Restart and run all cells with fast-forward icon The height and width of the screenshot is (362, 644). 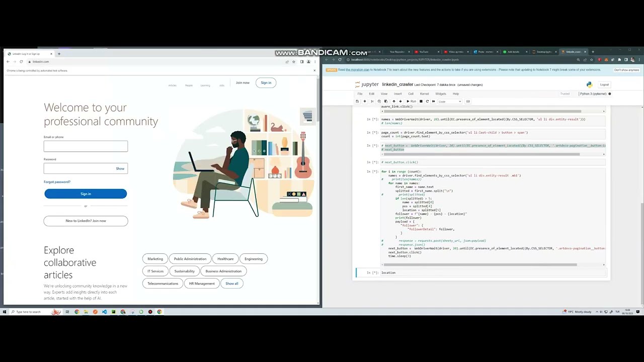point(433,101)
